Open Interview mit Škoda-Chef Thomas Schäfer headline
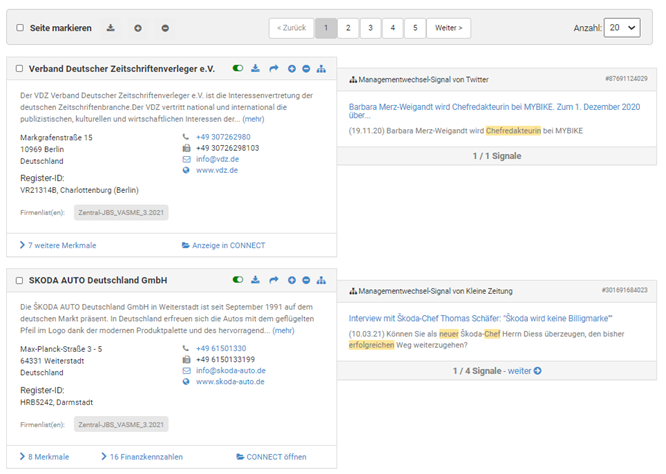 click(480, 318)
